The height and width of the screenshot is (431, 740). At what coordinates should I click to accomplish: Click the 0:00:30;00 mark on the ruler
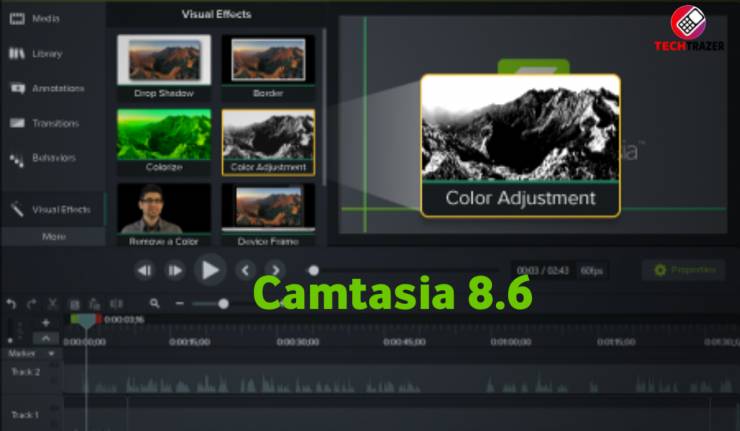[298, 342]
